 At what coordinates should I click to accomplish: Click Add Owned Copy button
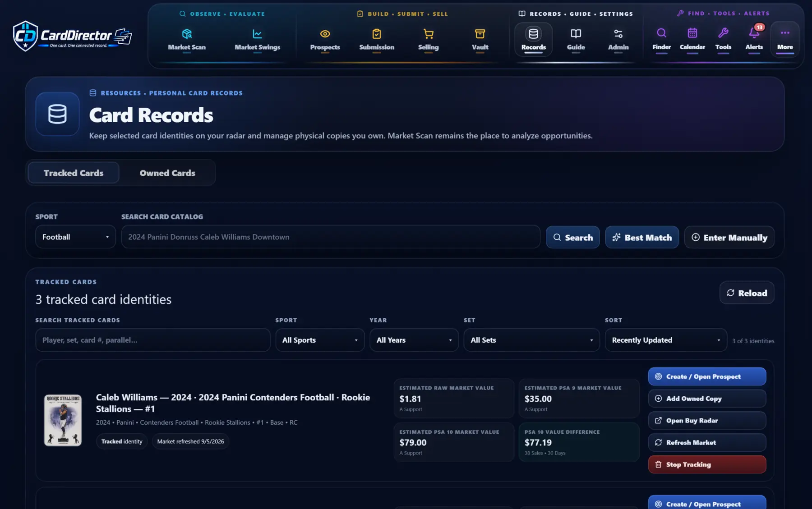point(707,399)
